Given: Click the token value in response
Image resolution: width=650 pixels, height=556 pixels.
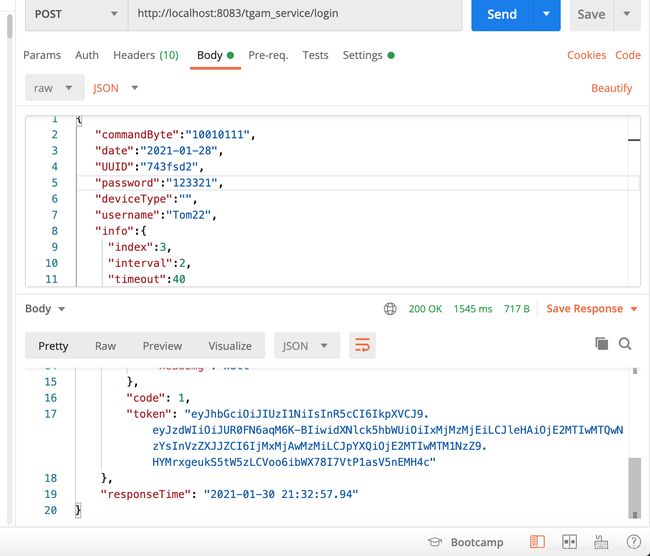Looking at the screenshot, I should tap(388, 438).
